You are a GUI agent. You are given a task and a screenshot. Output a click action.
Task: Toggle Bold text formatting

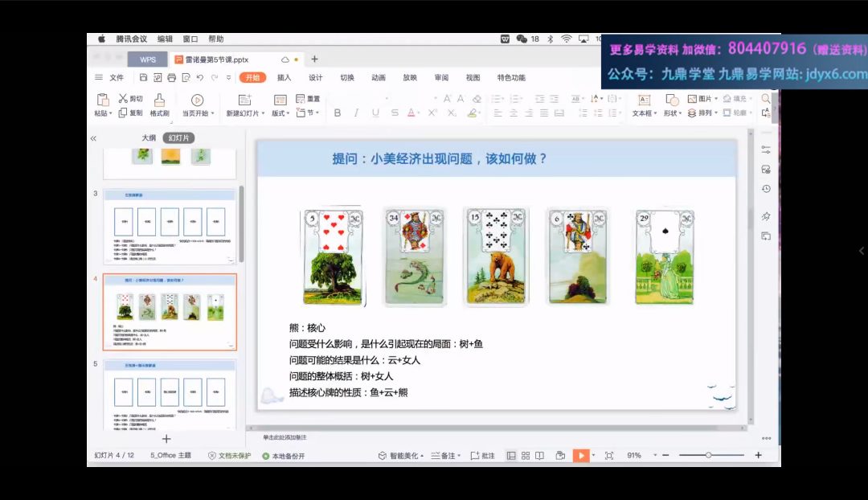pyautogui.click(x=338, y=113)
